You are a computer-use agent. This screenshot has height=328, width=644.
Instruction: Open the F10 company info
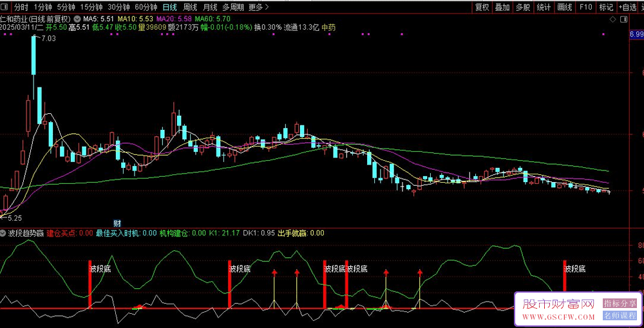coord(585,7)
